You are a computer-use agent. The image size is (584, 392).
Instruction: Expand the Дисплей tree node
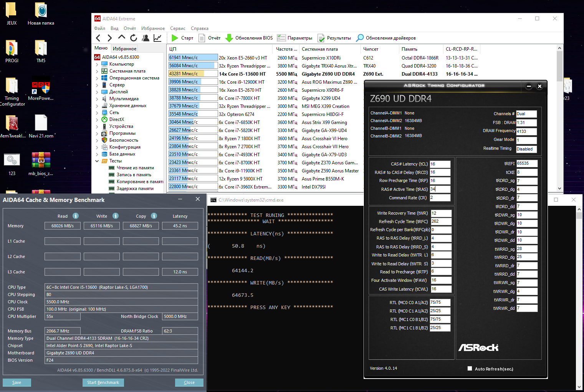click(97, 92)
